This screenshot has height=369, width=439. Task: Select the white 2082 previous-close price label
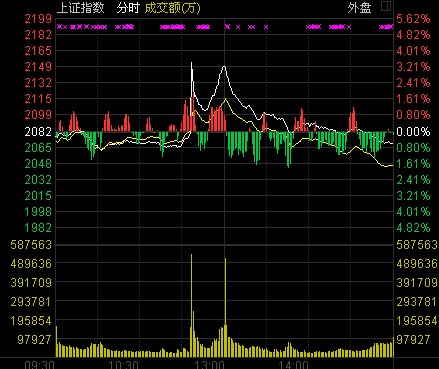click(38, 132)
